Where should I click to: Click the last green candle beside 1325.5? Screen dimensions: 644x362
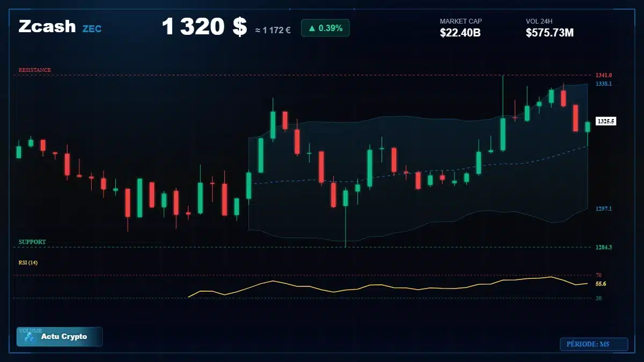click(x=588, y=127)
